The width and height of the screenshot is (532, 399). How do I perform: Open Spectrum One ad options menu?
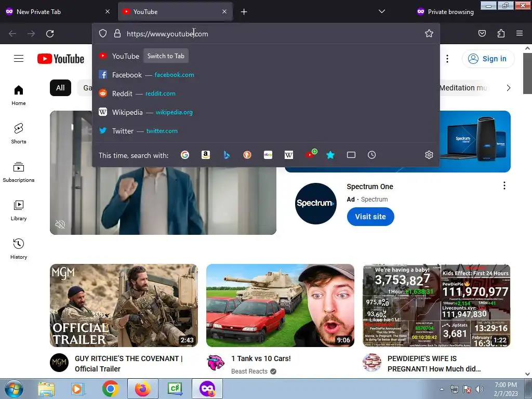pyautogui.click(x=504, y=185)
